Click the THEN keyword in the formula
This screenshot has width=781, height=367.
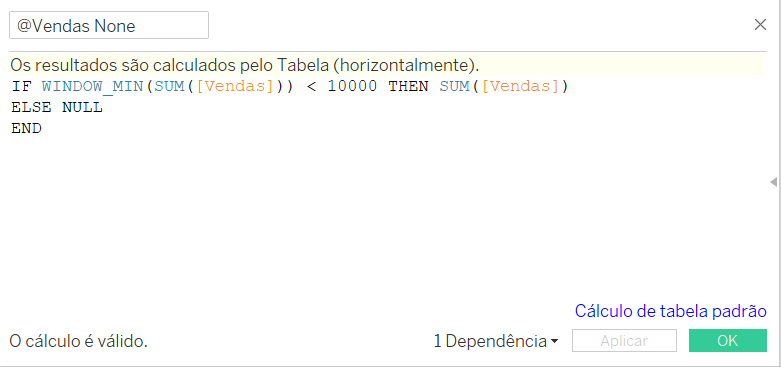tap(408, 87)
